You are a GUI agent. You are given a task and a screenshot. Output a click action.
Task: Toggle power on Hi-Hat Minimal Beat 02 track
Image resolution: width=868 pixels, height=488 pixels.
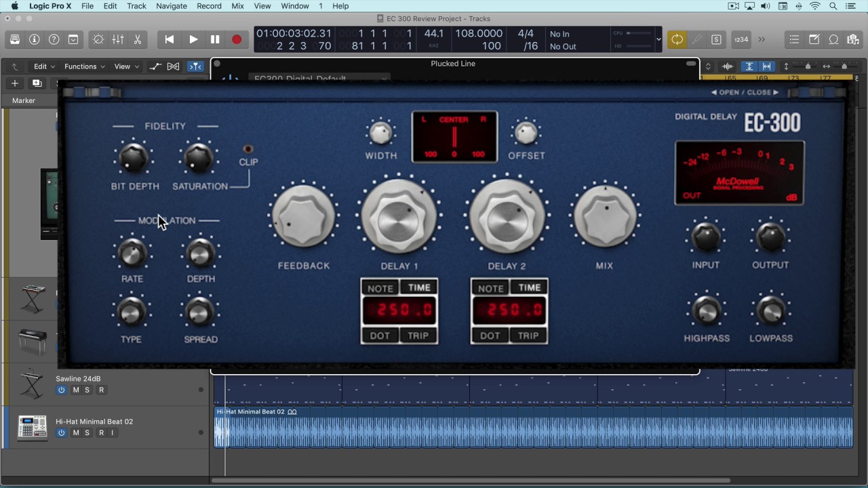61,432
